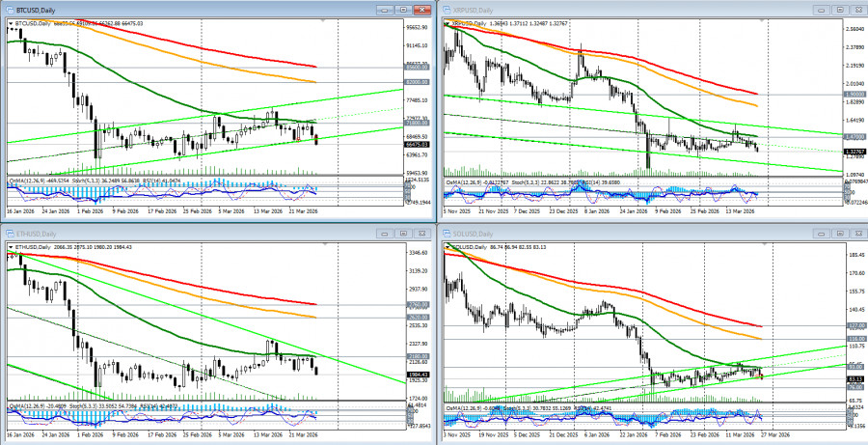868x445 pixels.
Task: Minimize the ETHUSD,Daily chart window
Action: pos(385,233)
